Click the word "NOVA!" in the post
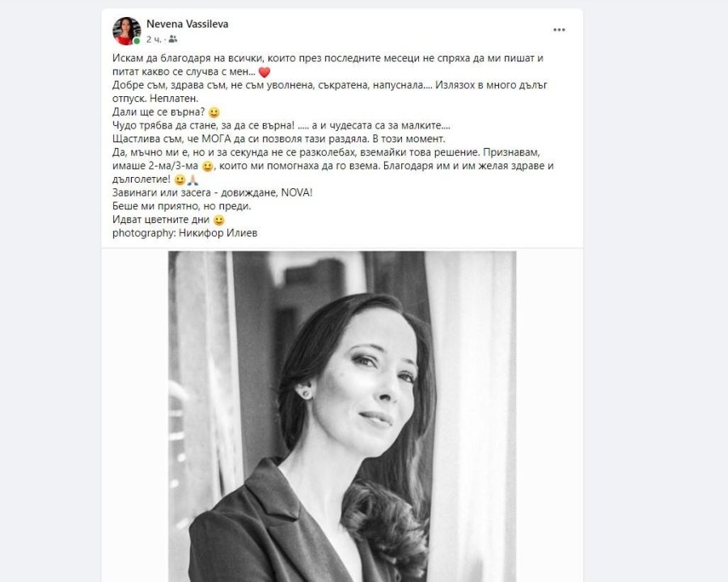This screenshot has width=728, height=582. tap(297, 192)
